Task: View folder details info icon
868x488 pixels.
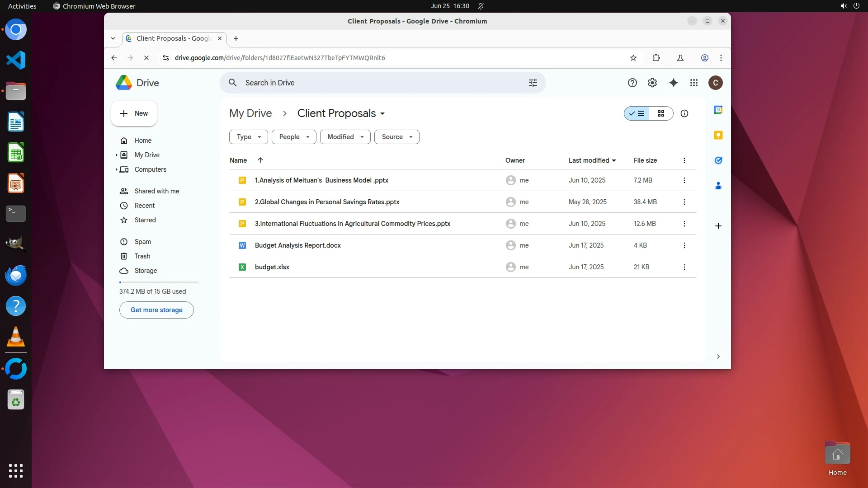Action: (684, 113)
